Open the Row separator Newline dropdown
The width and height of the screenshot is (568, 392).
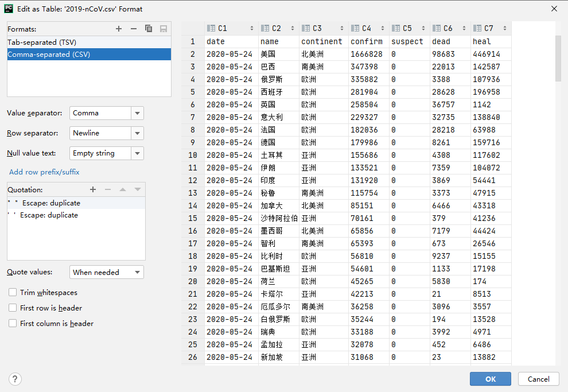click(137, 133)
